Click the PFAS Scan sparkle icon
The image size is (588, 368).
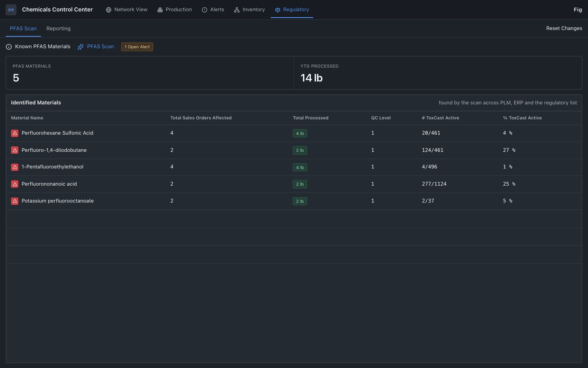click(81, 47)
